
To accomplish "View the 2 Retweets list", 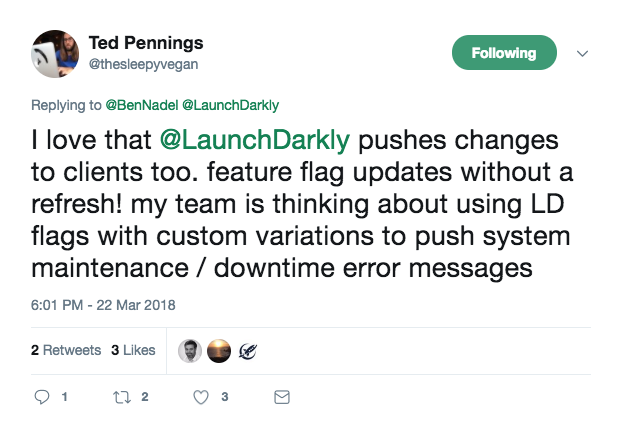I will coord(66,350).
